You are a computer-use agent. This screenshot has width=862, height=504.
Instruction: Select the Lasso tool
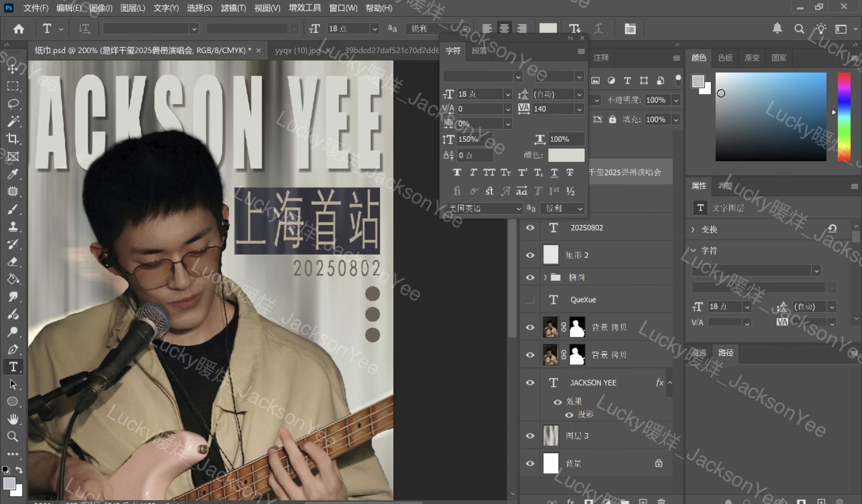(13, 104)
